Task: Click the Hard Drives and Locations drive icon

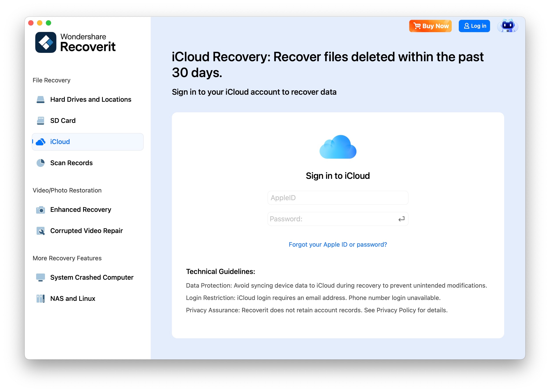Action: [40, 100]
